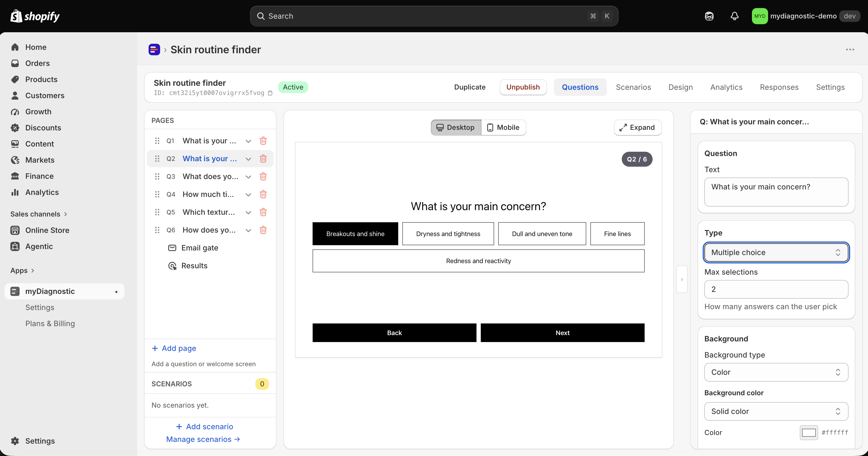Open Manage scenarios link
868x456 pixels.
coord(203,439)
